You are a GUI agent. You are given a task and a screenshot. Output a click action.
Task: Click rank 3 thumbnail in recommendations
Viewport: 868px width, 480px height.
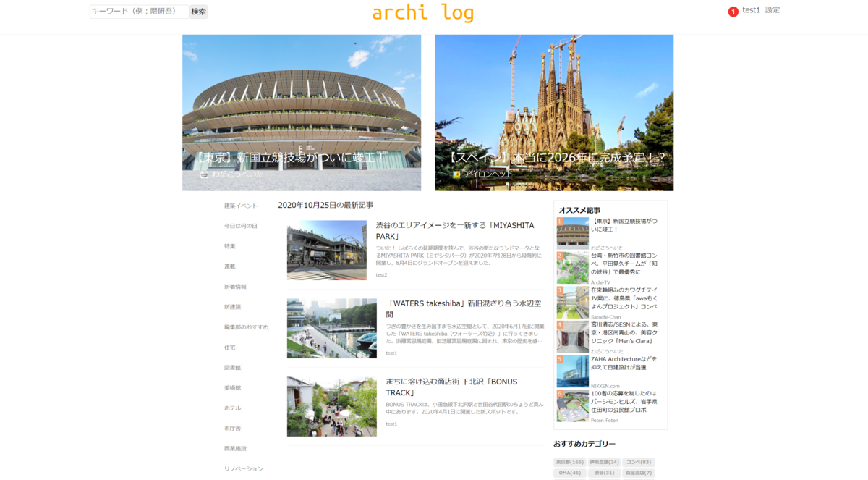click(x=572, y=303)
